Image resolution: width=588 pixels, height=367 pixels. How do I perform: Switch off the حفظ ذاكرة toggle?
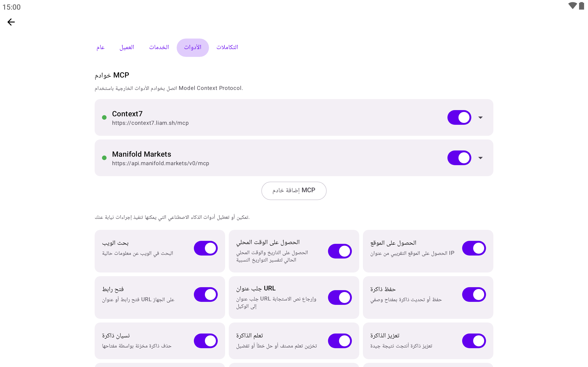(474, 295)
